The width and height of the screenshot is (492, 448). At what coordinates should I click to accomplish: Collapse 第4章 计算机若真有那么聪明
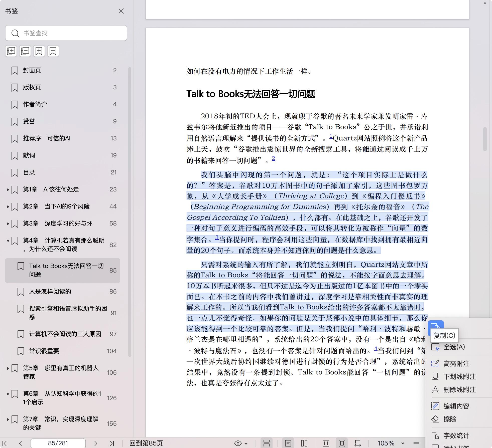click(x=8, y=241)
